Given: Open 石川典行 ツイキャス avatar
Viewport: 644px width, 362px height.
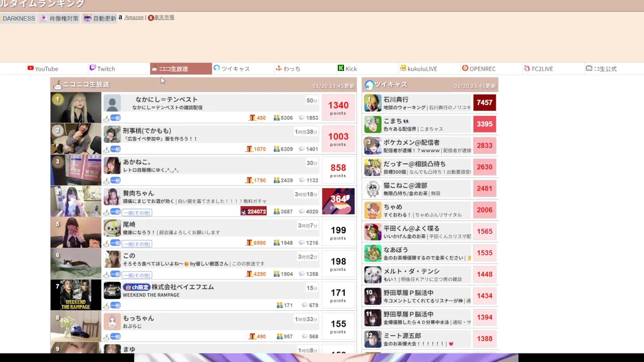Looking at the screenshot, I should [373, 103].
